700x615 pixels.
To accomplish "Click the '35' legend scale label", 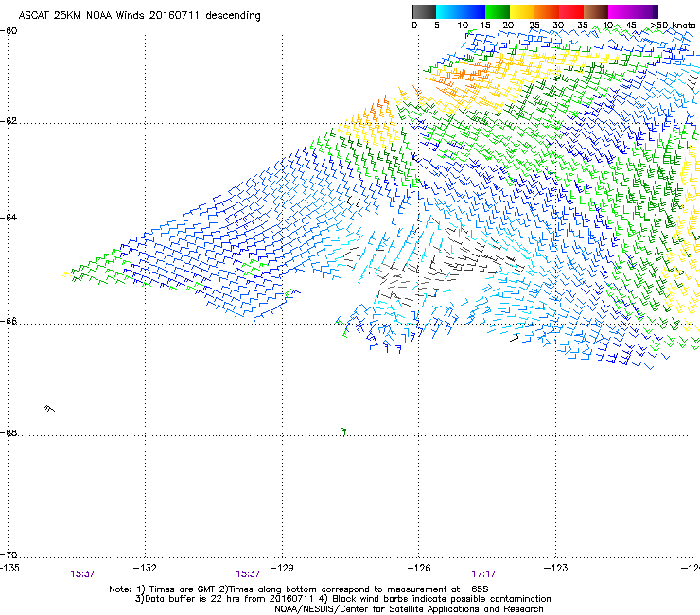I will (583, 26).
